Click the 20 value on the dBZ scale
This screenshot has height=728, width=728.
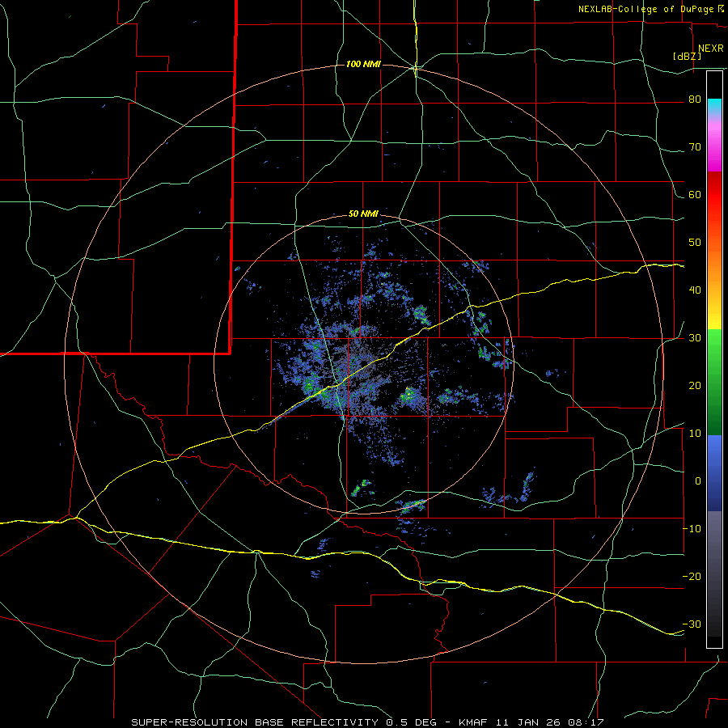pos(695,386)
